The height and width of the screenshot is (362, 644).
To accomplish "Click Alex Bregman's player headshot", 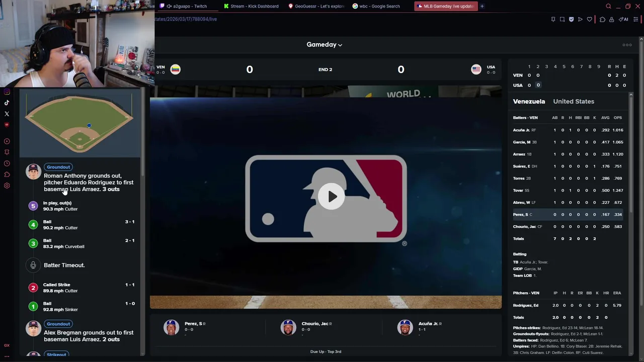I will coord(33,328).
